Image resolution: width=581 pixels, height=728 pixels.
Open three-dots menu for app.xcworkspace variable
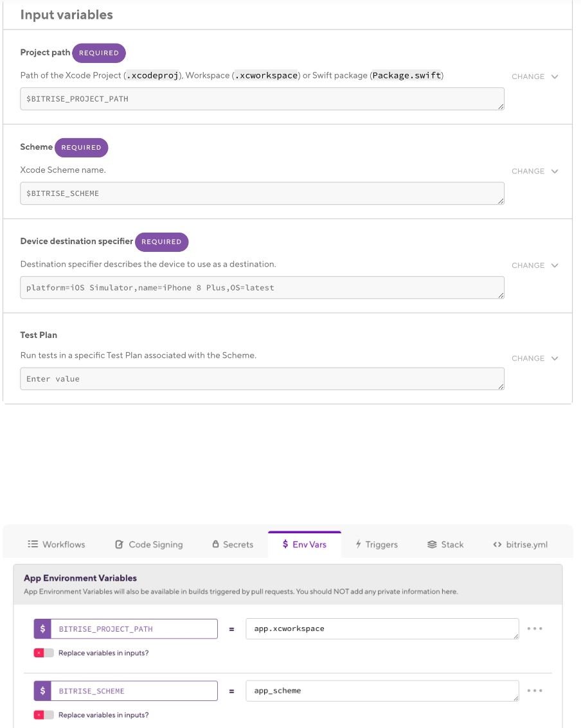[535, 629]
